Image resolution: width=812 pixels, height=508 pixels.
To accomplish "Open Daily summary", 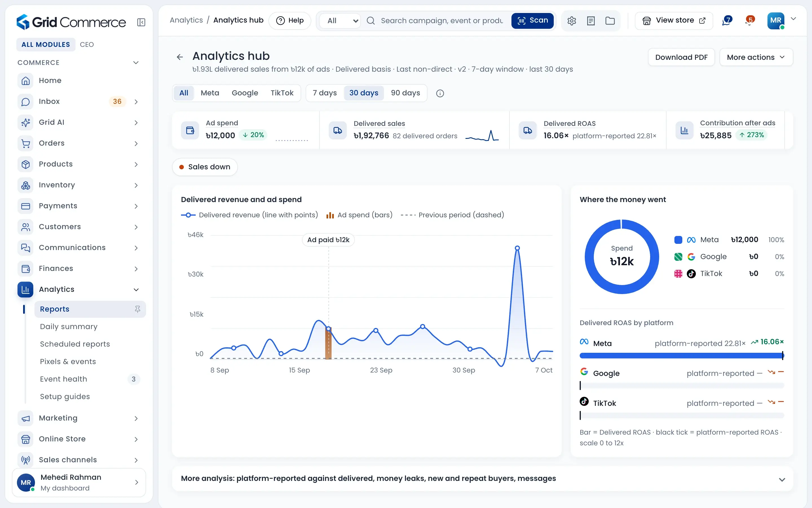I will pos(69,327).
